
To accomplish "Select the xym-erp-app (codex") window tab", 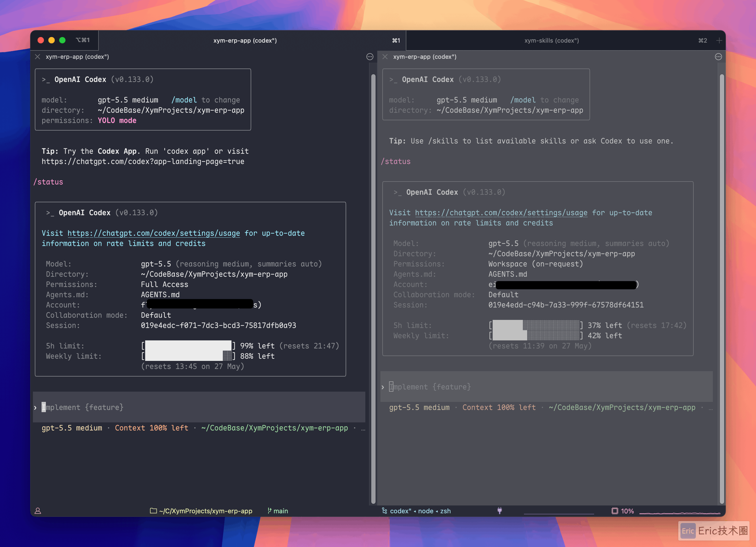I will pyautogui.click(x=245, y=40).
